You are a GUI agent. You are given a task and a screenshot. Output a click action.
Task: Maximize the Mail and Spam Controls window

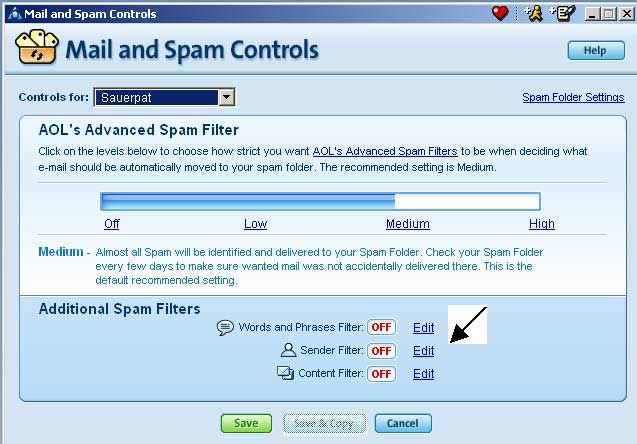tap(609, 14)
